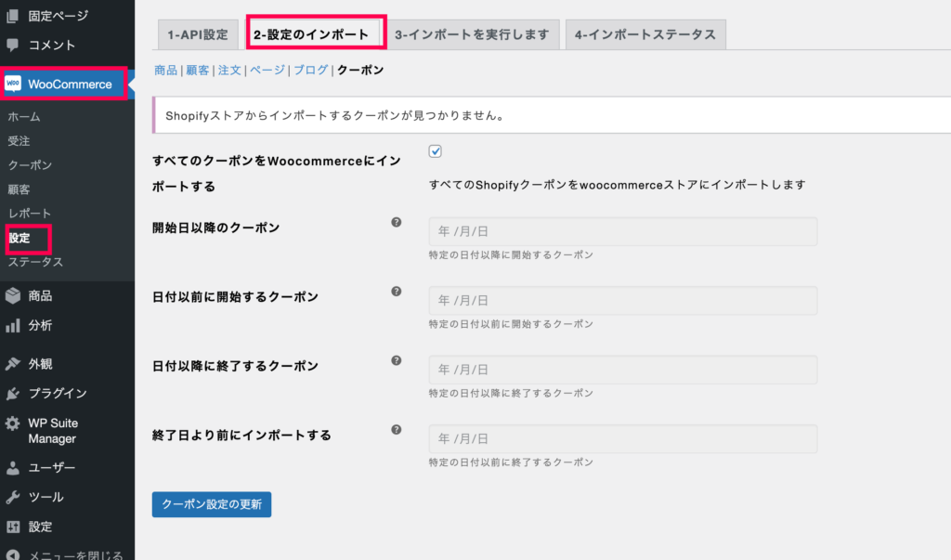Click the 特定の日付以降に開始するクーポン hint text

pyautogui.click(x=511, y=254)
